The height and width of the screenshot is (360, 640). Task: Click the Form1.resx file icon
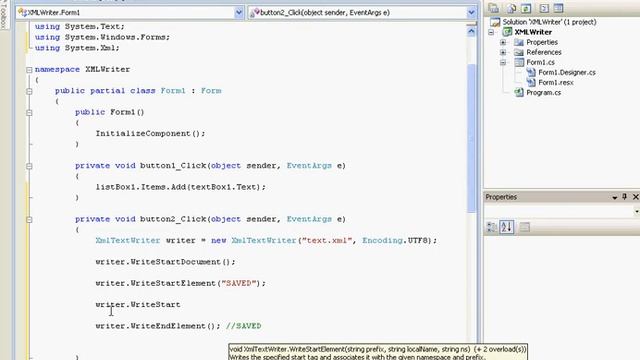click(531, 82)
